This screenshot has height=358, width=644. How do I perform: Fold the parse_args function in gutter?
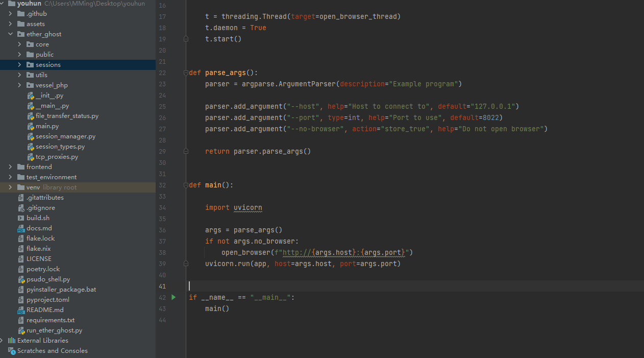[x=186, y=73]
